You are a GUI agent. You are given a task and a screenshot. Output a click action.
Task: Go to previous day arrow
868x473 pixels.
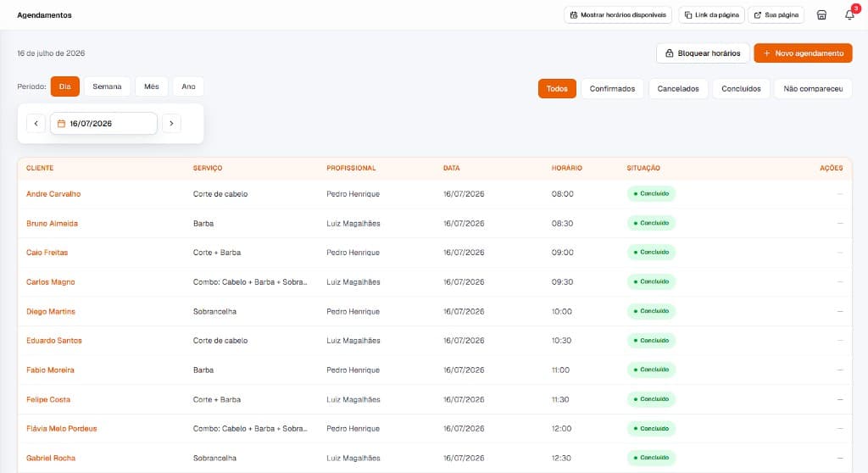[36, 124]
